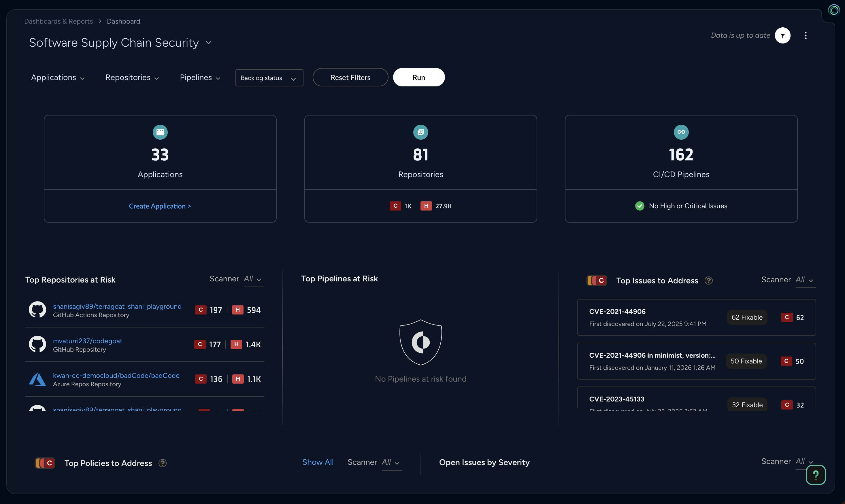Image resolution: width=845 pixels, height=504 pixels.
Task: Expand the Backlog status dropdown
Action: pyautogui.click(x=269, y=78)
